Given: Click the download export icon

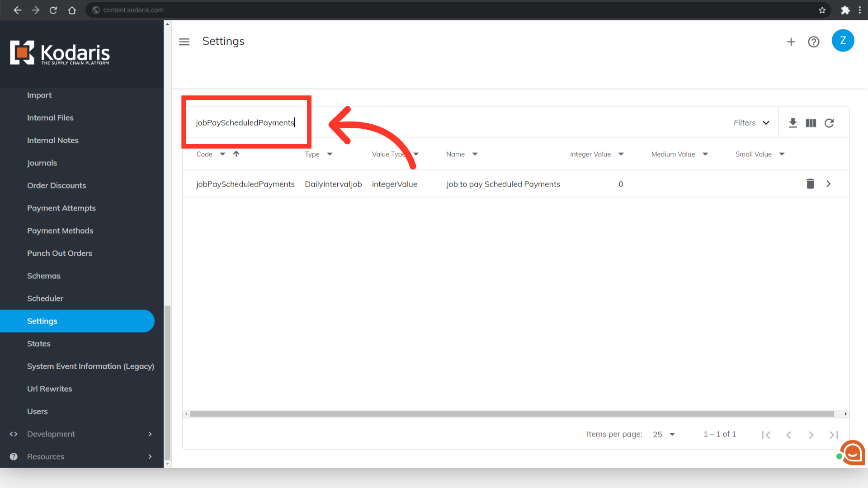Looking at the screenshot, I should point(793,123).
